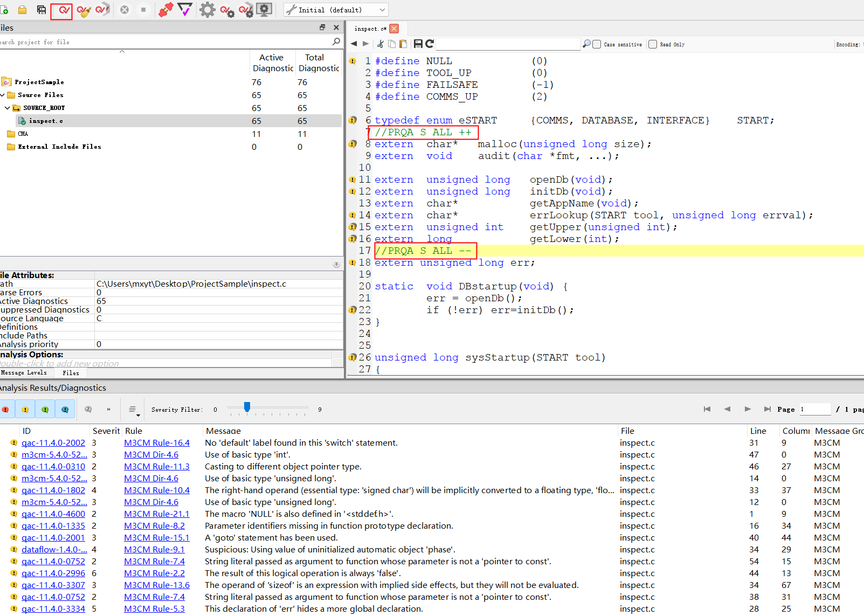This screenshot has height=616, width=864.
Task: Click the clean analysis broom icon
Action: click(84, 10)
